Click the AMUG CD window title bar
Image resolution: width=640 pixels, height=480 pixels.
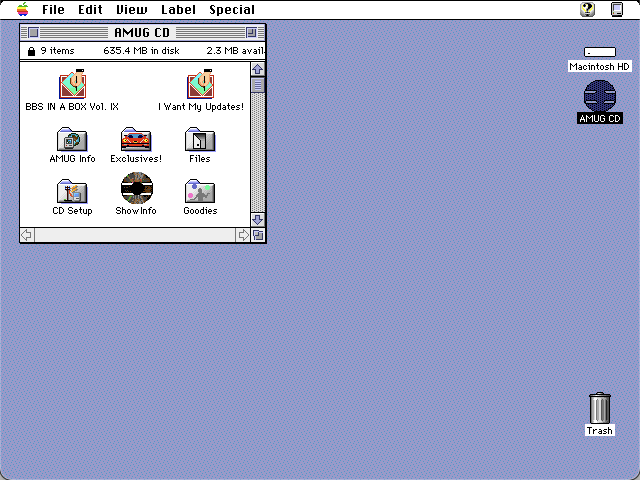(142, 32)
